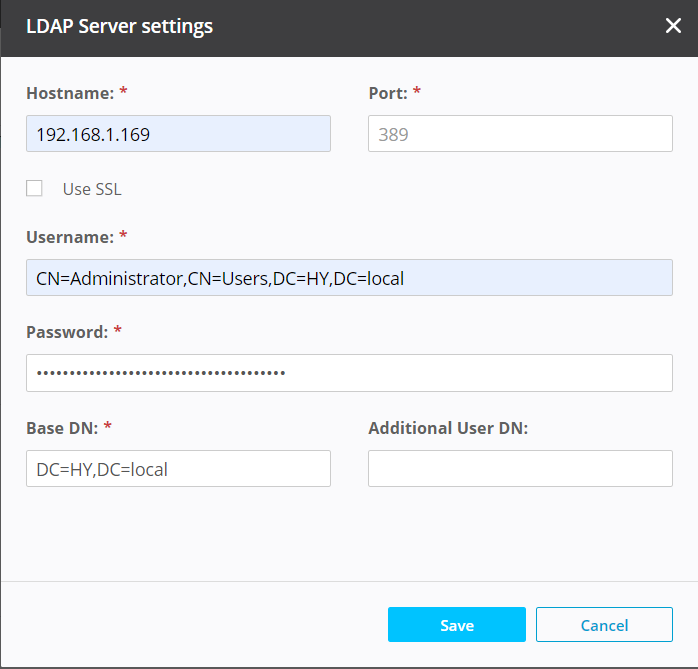Close the LDAP Server settings dialog

(673, 26)
